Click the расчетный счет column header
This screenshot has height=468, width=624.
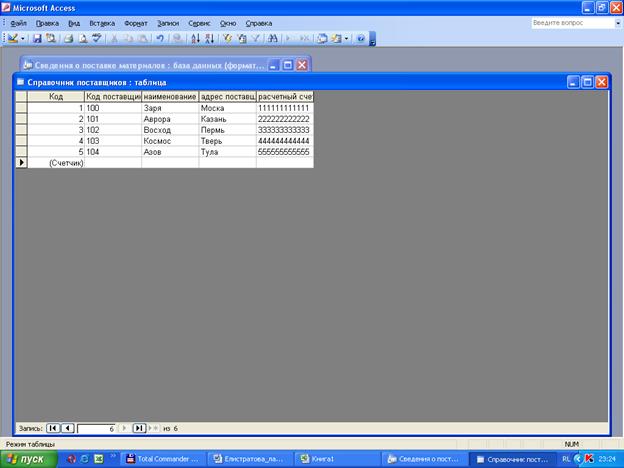tap(285, 96)
